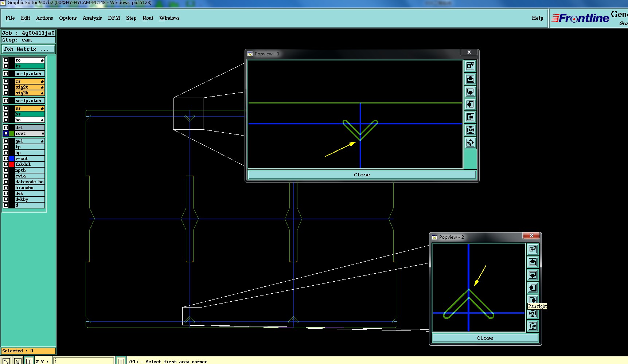Zoom in icon in Popview - 2
This screenshot has height=364, width=628.
(533, 313)
